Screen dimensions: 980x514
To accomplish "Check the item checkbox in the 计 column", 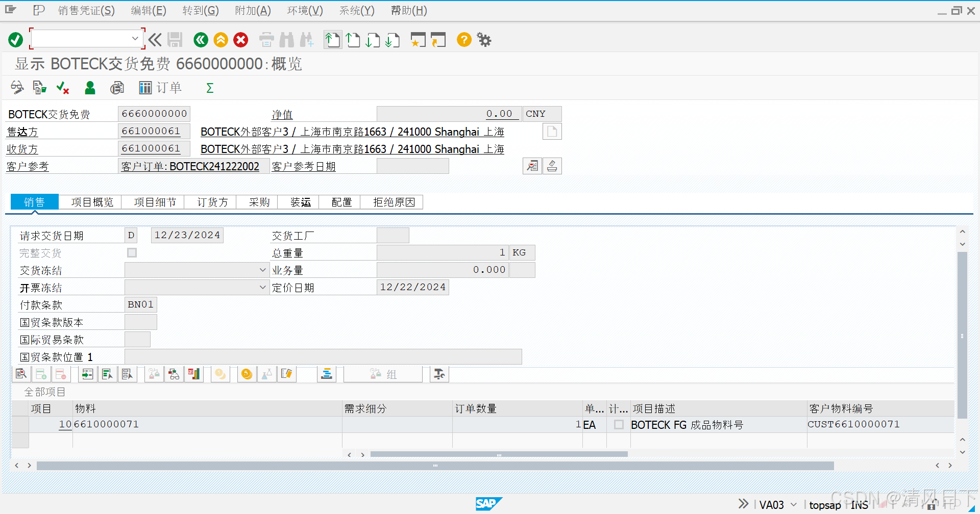I will pyautogui.click(x=618, y=424).
